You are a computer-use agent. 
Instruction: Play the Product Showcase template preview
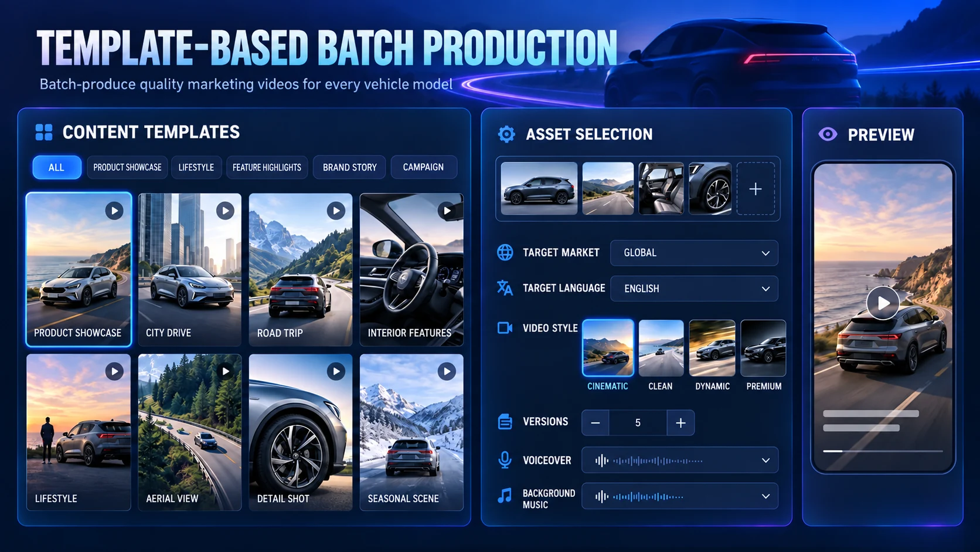[114, 211]
